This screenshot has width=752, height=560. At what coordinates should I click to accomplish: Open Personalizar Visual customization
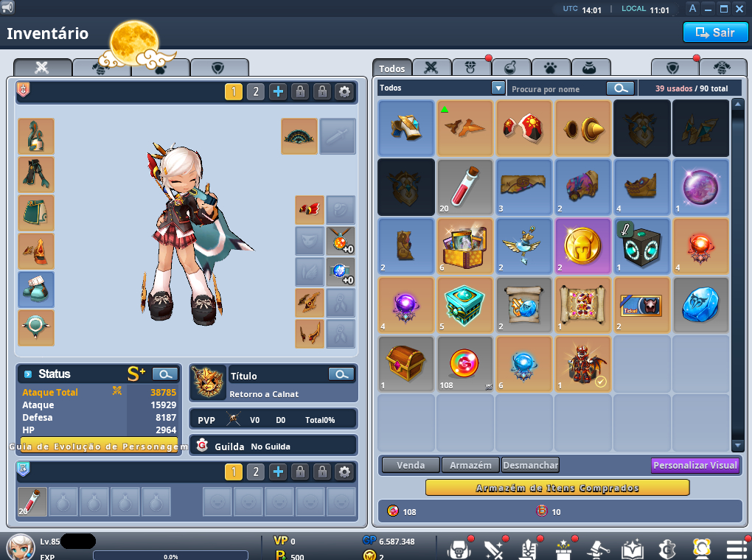point(695,465)
